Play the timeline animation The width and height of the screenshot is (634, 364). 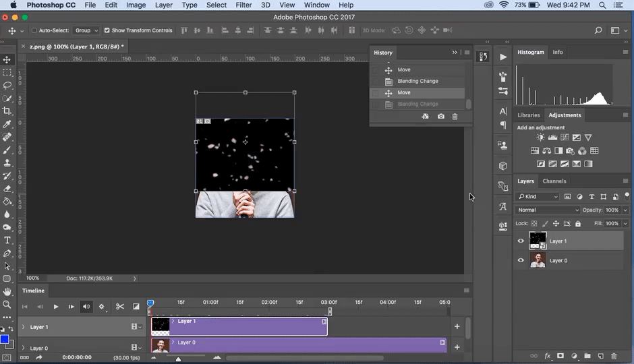pos(56,307)
